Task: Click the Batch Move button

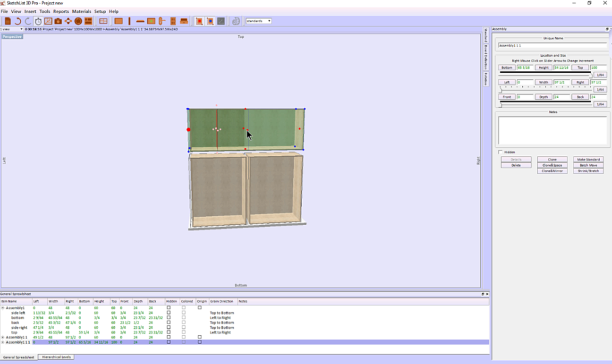Action: pos(588,165)
